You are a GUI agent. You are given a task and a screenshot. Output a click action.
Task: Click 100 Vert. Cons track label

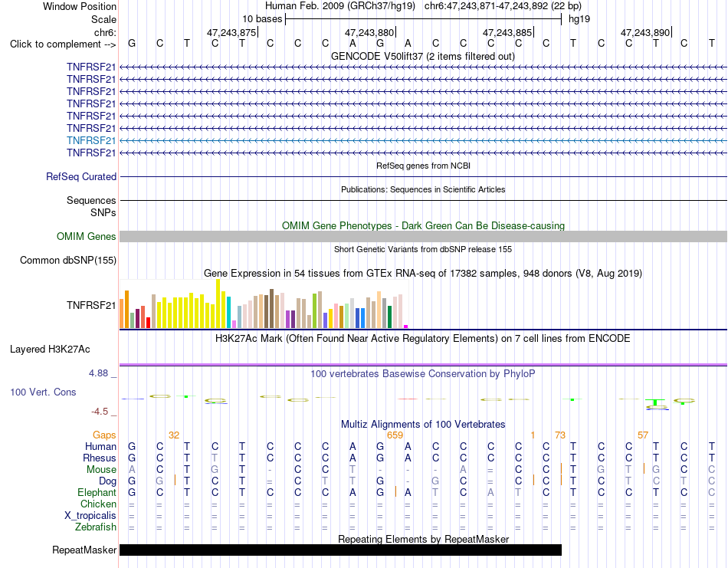pos(43,392)
